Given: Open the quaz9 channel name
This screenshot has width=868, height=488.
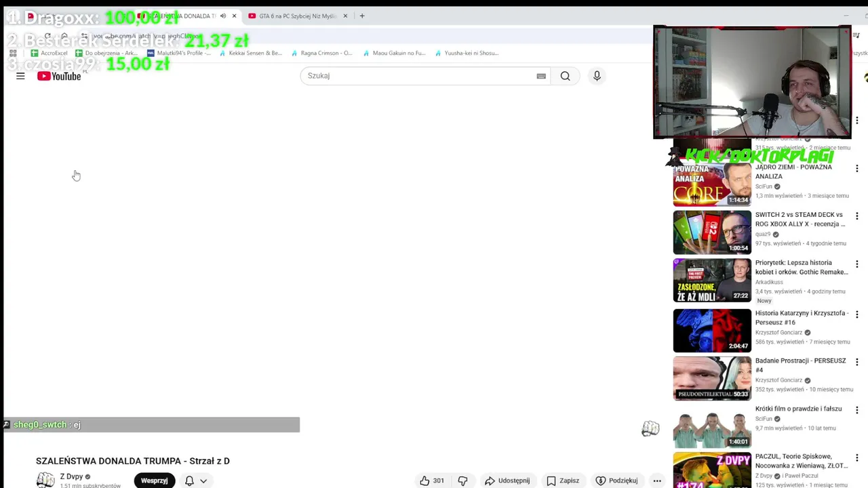Looking at the screenshot, I should point(764,234).
